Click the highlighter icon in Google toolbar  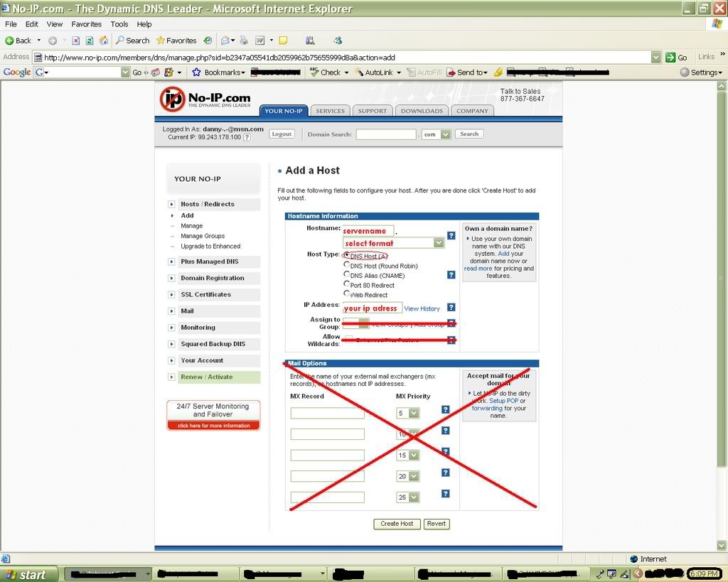498,72
